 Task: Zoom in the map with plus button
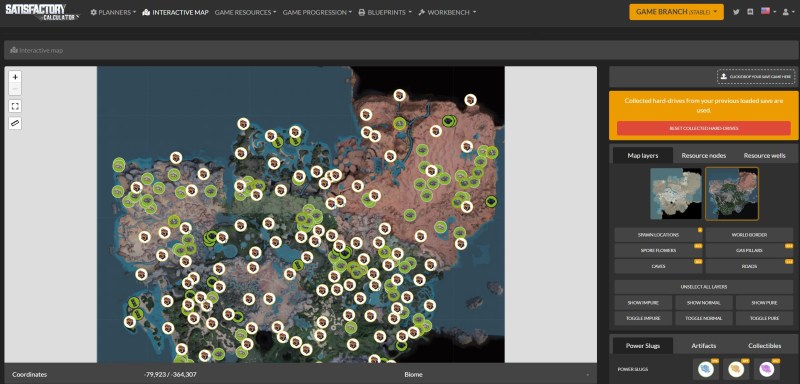[x=15, y=77]
